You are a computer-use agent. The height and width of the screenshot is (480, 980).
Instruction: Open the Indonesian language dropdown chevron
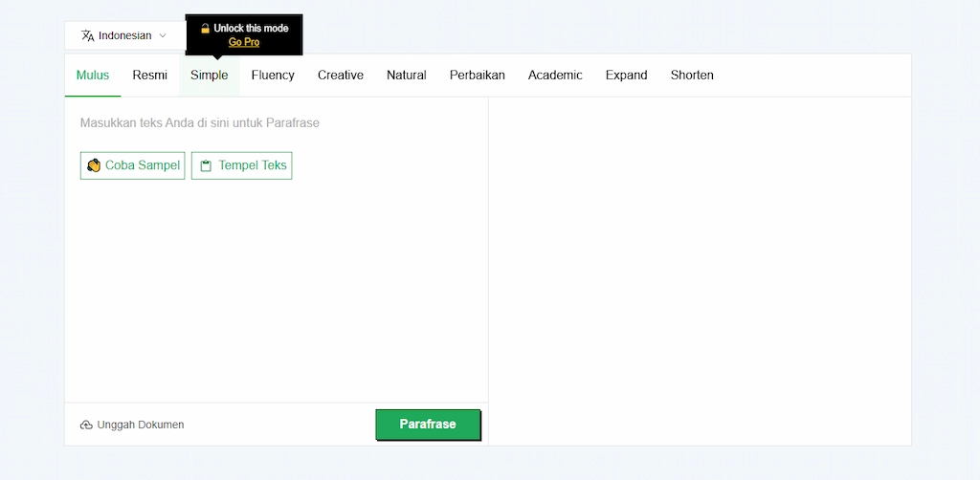point(163,35)
